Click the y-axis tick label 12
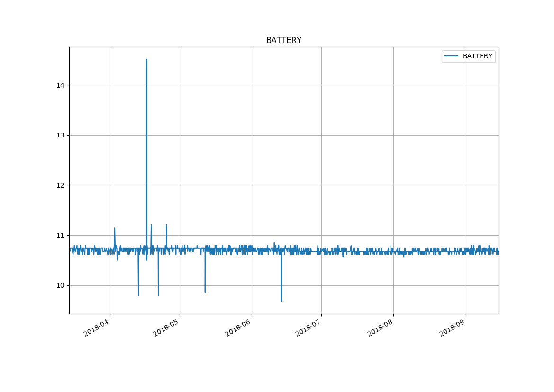554x392 pixels. 60,185
